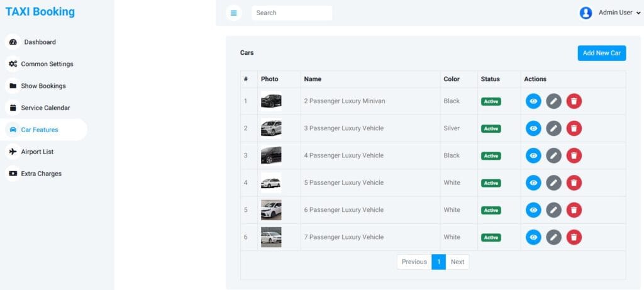View the 4 Passenger Luxury Vehicle
Viewport: 644px width, 290px height.
533,155
